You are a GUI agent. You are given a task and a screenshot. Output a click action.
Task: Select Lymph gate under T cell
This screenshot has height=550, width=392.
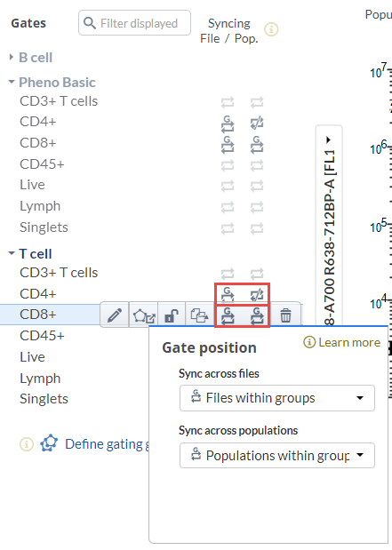40,379
